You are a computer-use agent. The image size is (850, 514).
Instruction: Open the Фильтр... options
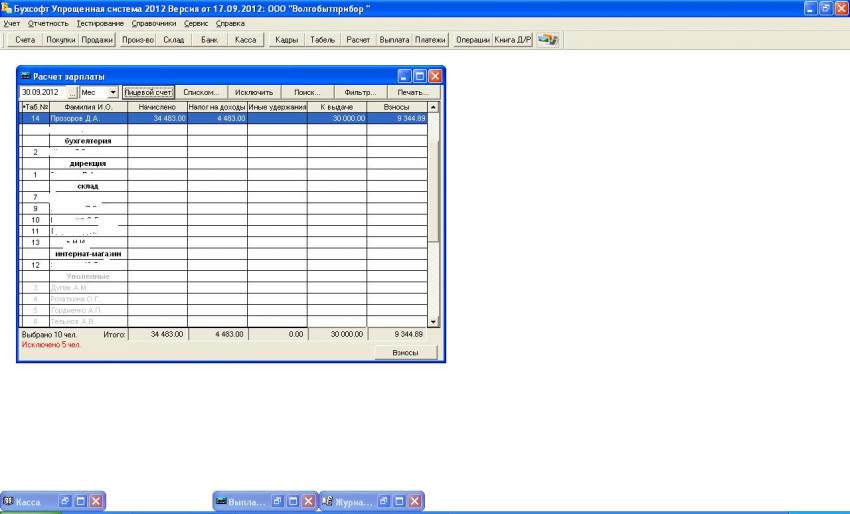(x=359, y=92)
